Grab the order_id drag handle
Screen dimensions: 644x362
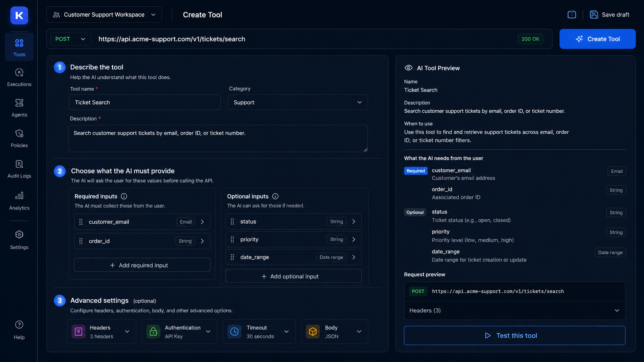81,241
